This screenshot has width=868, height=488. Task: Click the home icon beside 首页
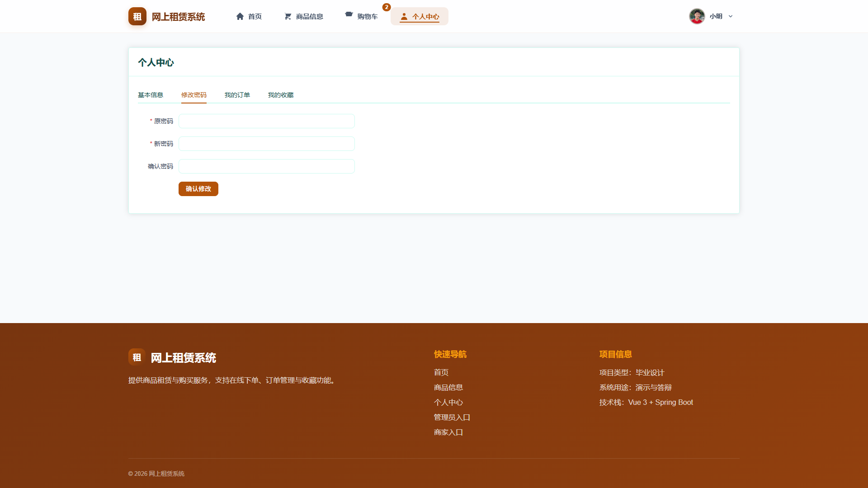240,16
